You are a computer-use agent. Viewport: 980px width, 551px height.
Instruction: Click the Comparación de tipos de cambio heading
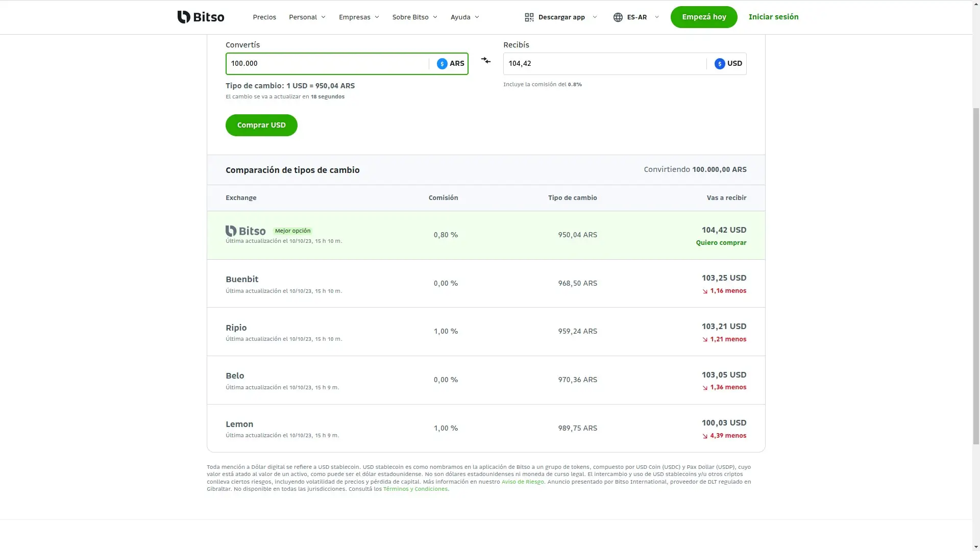click(x=292, y=170)
